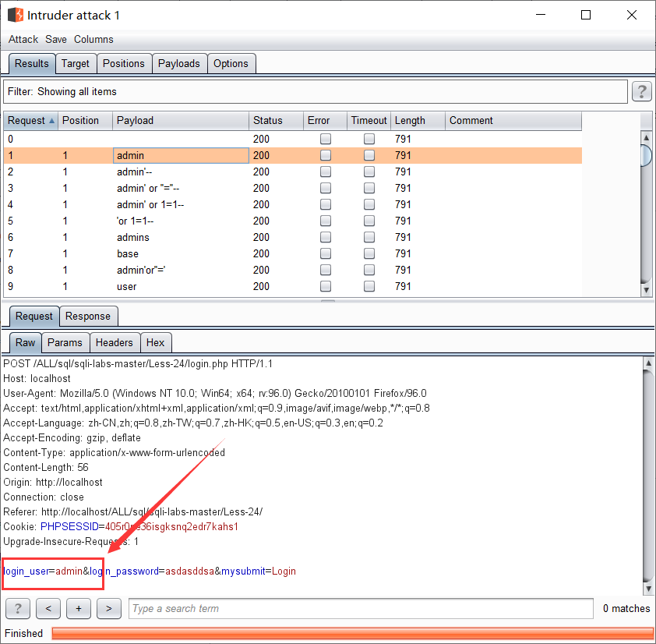The height and width of the screenshot is (644, 656).
Task: Toggle Timeout checkbox for admins row
Action: (369, 237)
